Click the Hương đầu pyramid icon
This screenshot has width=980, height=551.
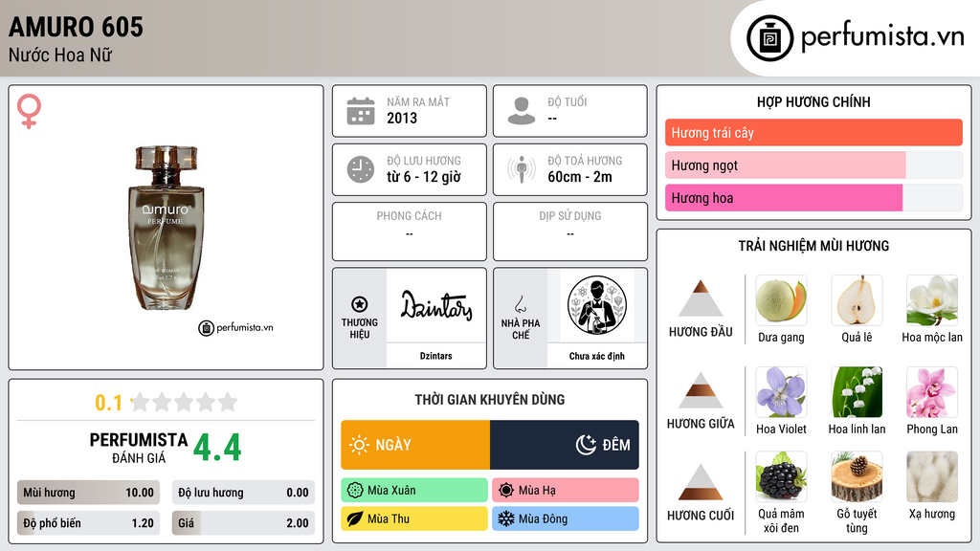[x=701, y=298]
